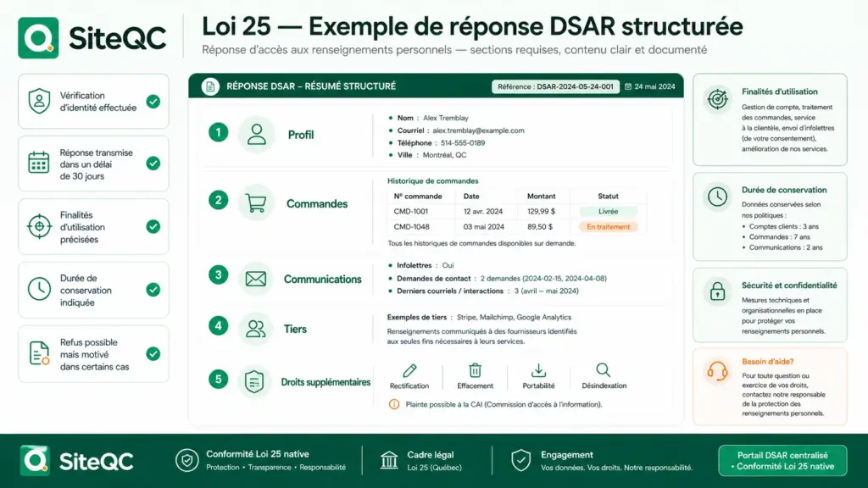Click the building icon beside Cadre légal
Viewport: 868px width, 488px height.
389,460
